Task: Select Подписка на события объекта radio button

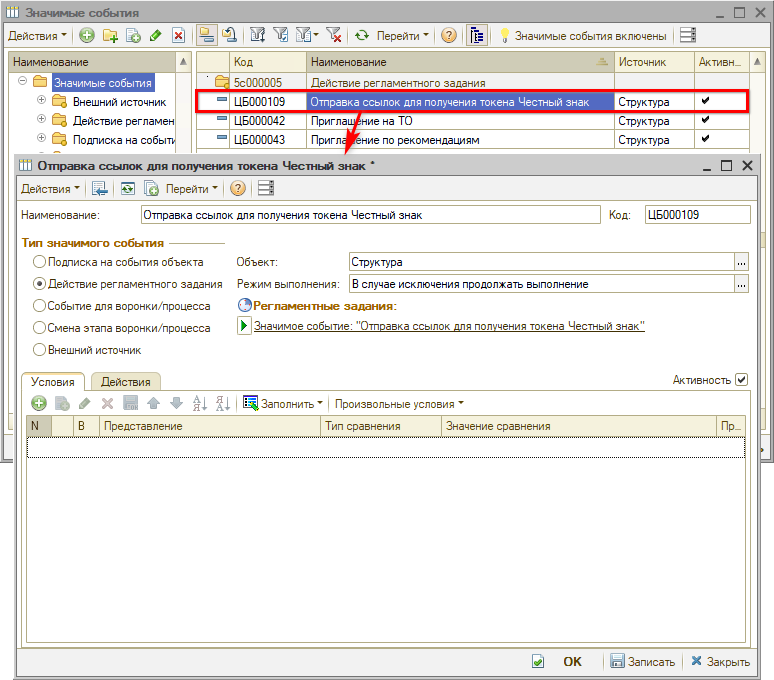Action: [40, 262]
